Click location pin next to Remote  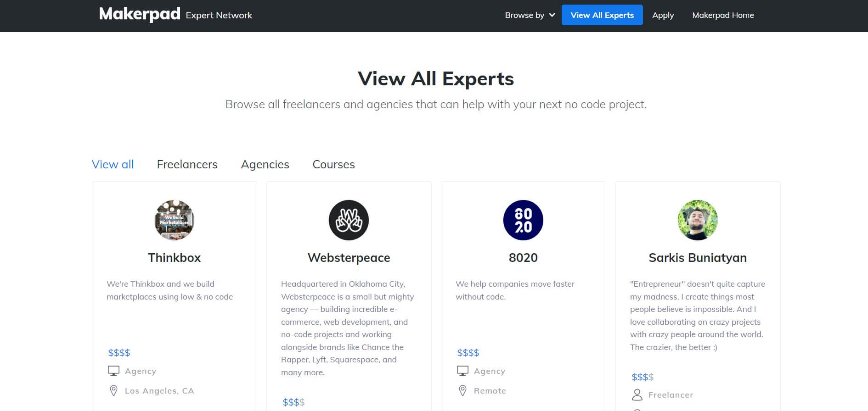pyautogui.click(x=462, y=391)
